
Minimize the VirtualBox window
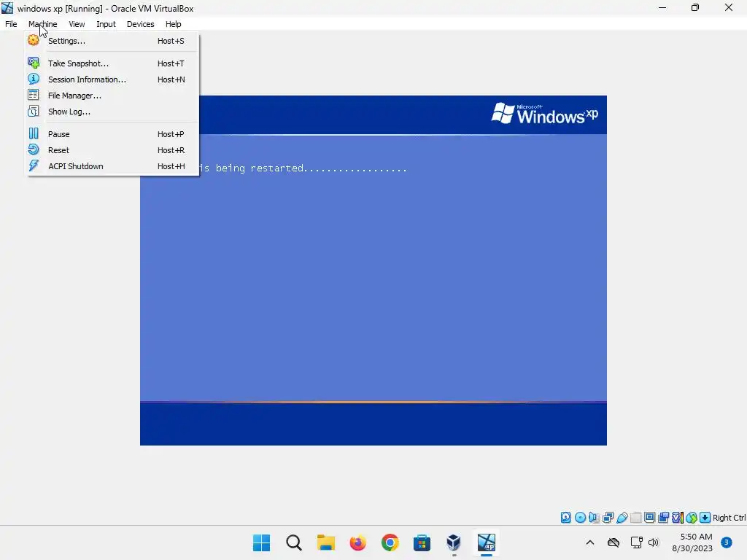(662, 7)
